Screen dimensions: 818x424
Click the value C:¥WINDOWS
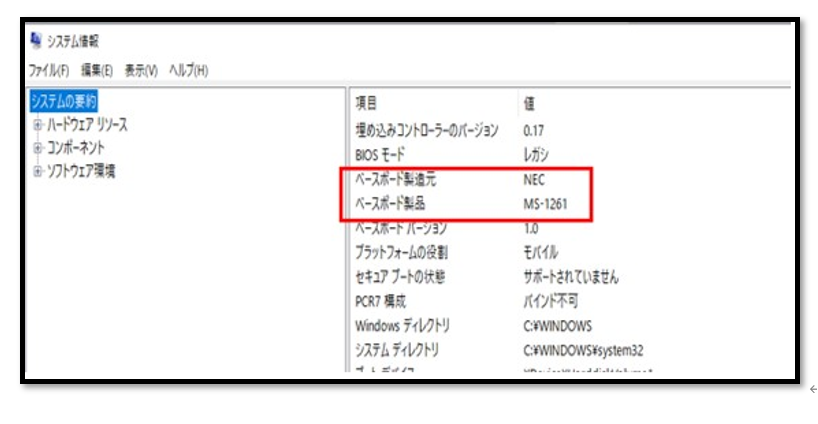(x=557, y=326)
